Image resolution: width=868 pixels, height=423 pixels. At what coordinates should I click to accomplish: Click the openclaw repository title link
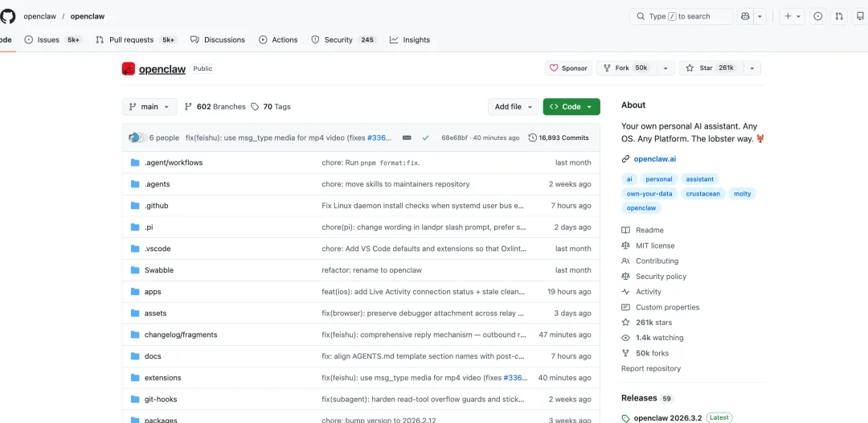pos(162,69)
